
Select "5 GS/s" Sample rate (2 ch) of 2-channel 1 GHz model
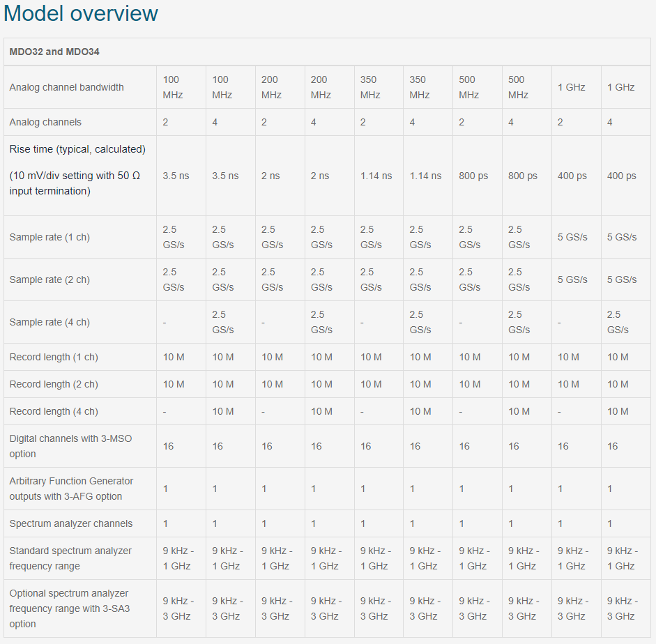572,279
